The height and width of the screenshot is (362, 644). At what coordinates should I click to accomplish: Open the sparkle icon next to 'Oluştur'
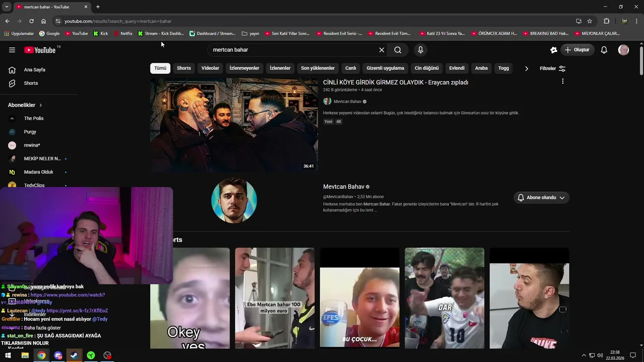point(553,50)
